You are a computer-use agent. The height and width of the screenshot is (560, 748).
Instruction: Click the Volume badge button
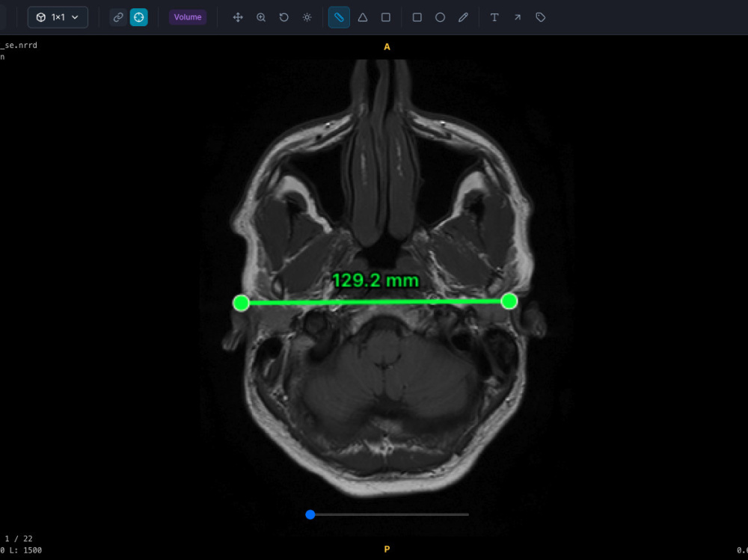(188, 17)
